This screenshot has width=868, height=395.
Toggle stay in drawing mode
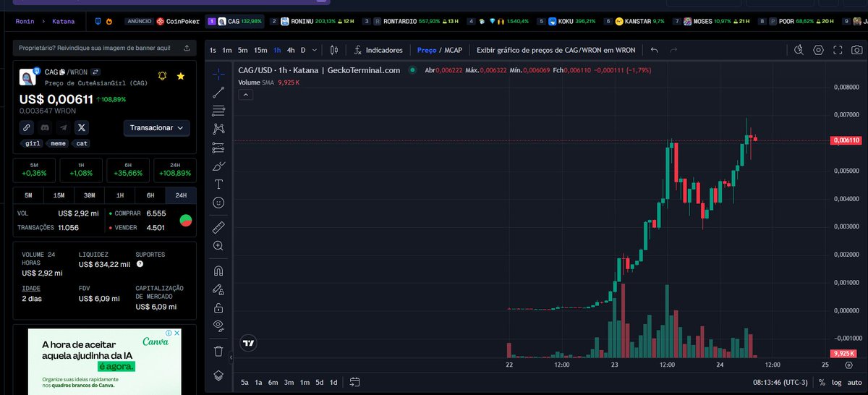[219, 289]
